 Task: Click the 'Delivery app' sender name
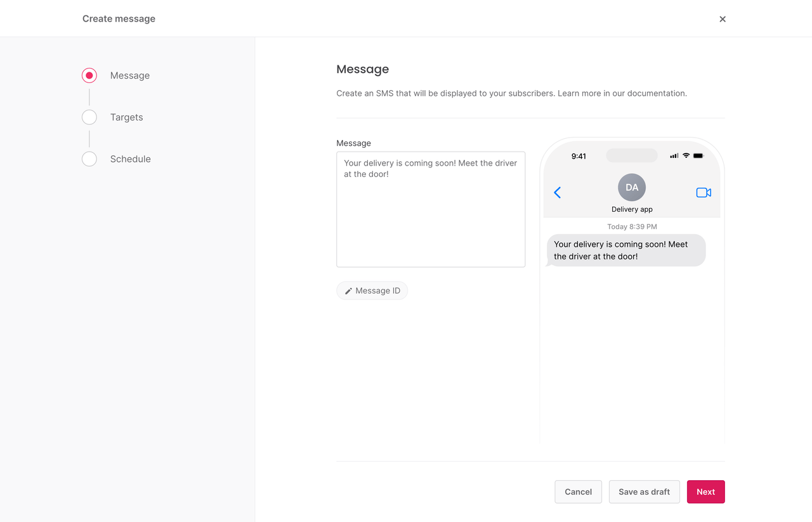point(632,209)
